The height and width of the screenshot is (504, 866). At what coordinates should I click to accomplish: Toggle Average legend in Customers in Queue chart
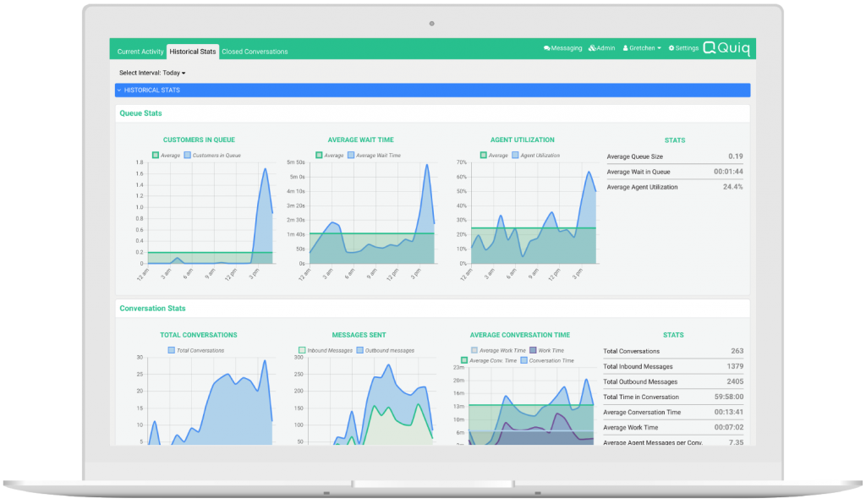pos(167,155)
